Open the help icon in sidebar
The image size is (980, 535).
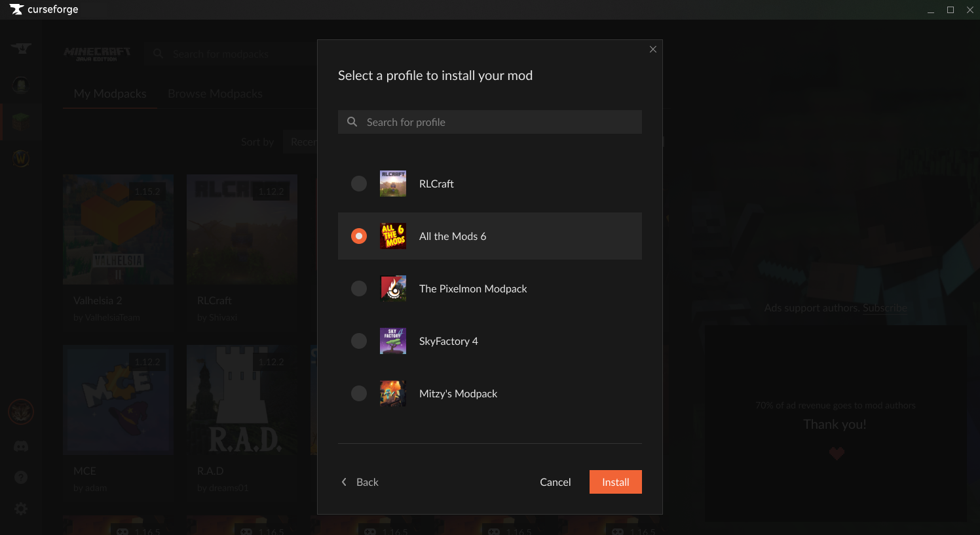click(x=21, y=477)
